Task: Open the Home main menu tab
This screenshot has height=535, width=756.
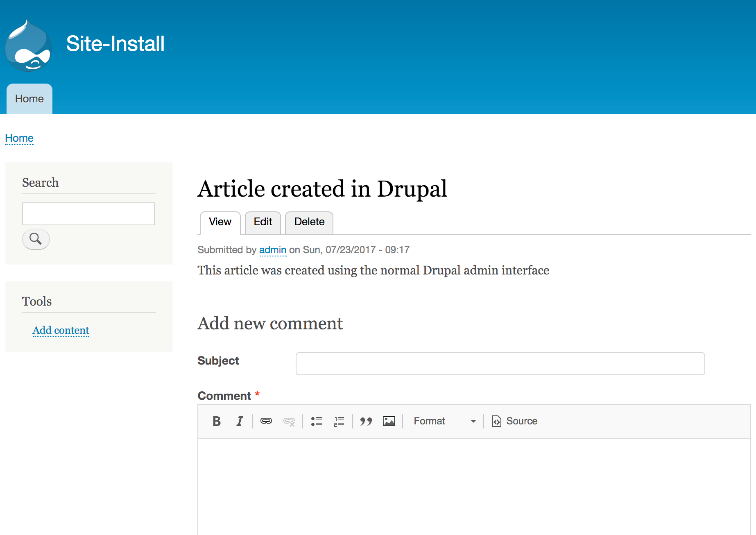Action: (x=29, y=99)
